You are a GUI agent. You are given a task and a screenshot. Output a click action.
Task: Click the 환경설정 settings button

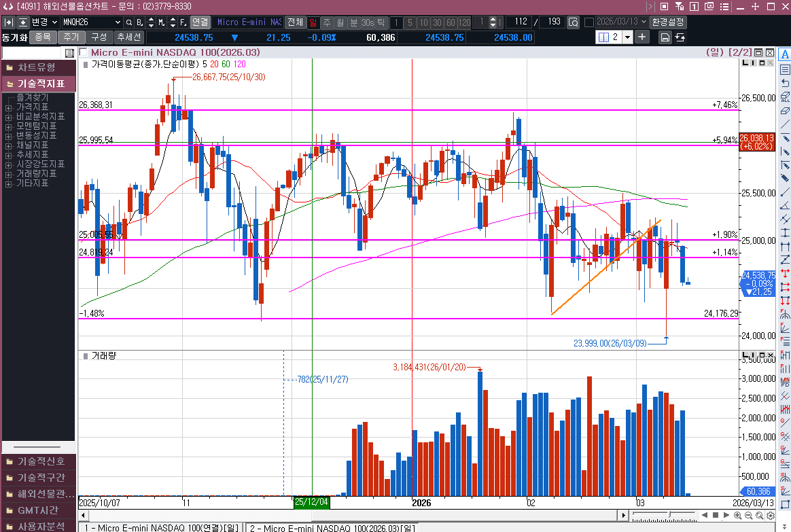point(668,22)
